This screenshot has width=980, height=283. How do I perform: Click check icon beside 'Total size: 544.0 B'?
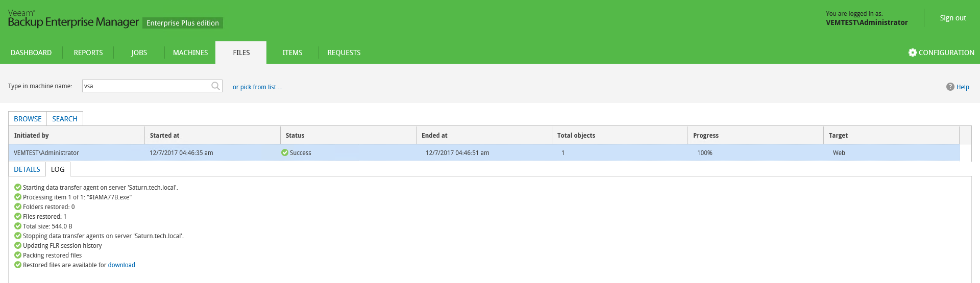tap(18, 226)
